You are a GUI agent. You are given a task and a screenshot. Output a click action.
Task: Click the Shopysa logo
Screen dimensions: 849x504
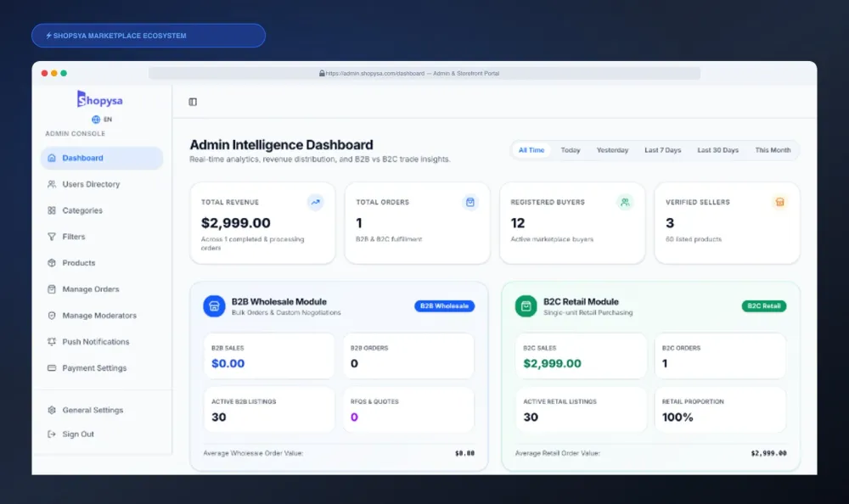(99, 99)
